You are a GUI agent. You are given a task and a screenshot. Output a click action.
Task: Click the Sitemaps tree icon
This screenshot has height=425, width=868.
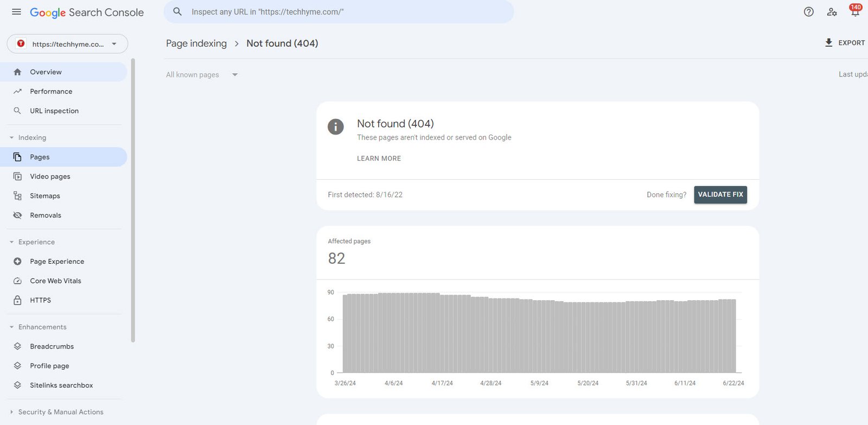coord(17,196)
